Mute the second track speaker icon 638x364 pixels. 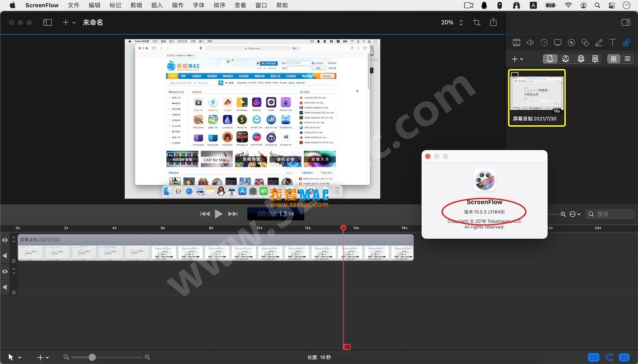pyautogui.click(x=5, y=287)
